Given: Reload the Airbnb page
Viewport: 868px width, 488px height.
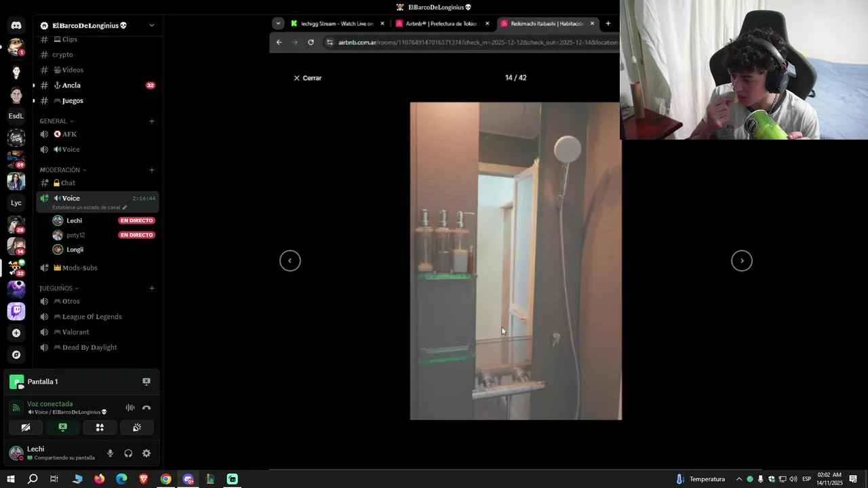Looking at the screenshot, I should [x=311, y=42].
